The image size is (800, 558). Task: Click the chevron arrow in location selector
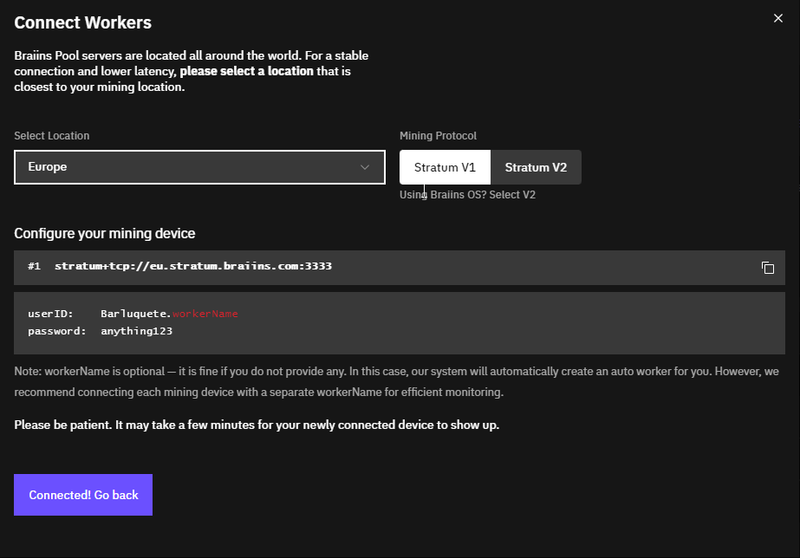365,167
